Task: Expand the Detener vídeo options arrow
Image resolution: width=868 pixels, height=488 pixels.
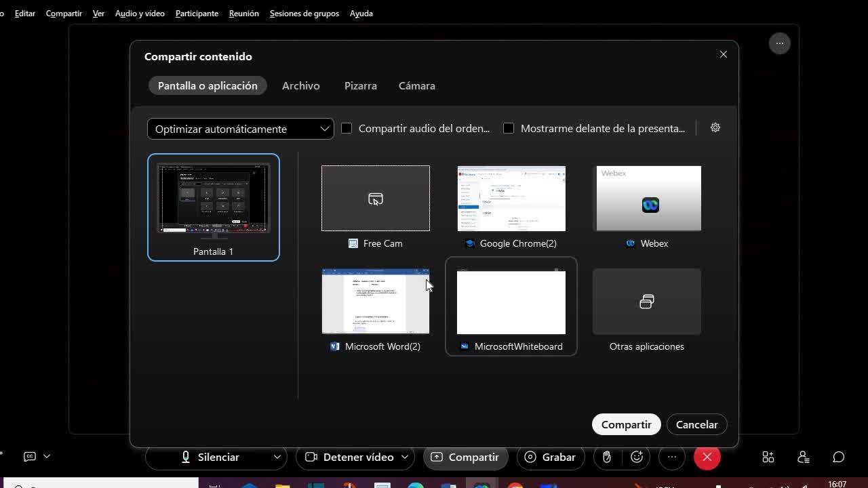Action: (x=405, y=457)
